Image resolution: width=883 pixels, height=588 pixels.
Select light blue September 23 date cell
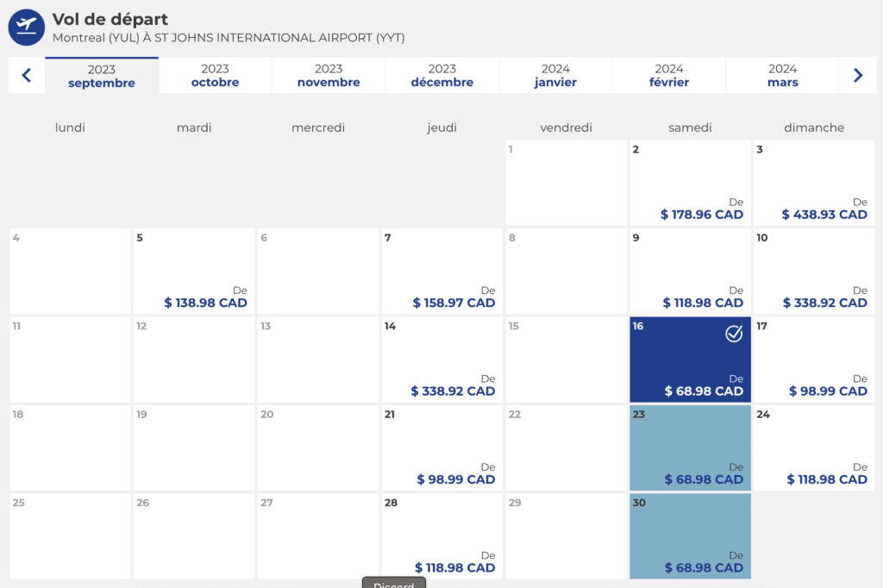690,447
